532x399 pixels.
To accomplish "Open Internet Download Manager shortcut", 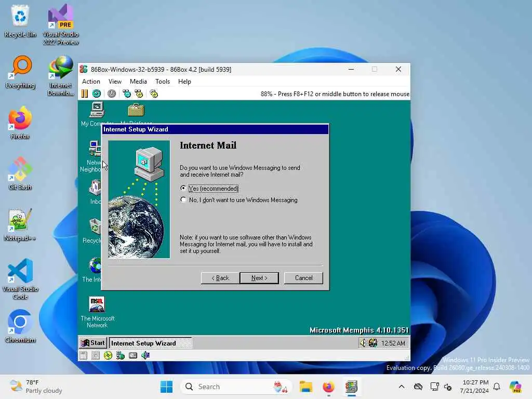I will point(61,76).
